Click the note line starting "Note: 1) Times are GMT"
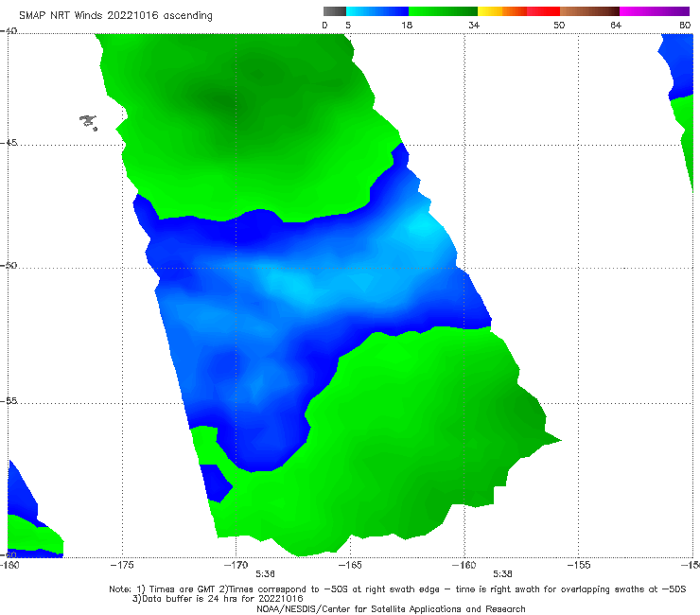Screen dimensions: 700x615 pos(397,589)
